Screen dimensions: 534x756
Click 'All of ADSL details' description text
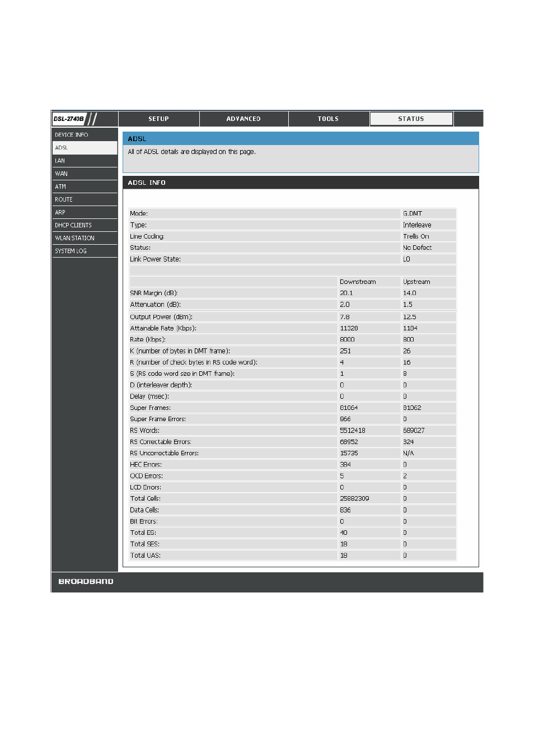191,152
